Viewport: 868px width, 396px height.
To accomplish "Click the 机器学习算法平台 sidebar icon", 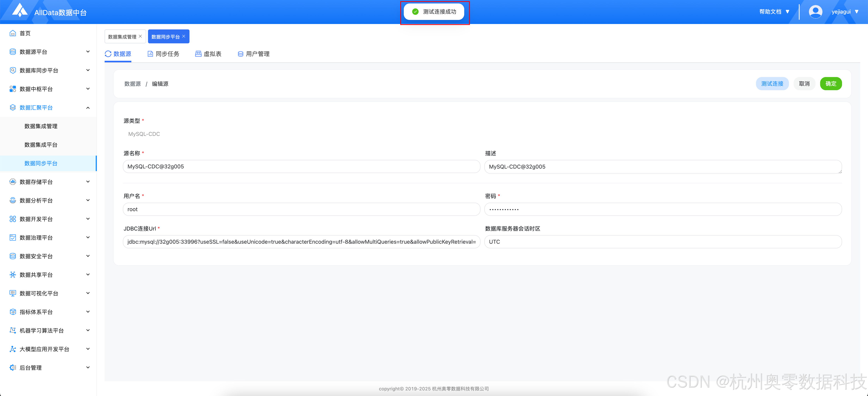I will (x=13, y=330).
